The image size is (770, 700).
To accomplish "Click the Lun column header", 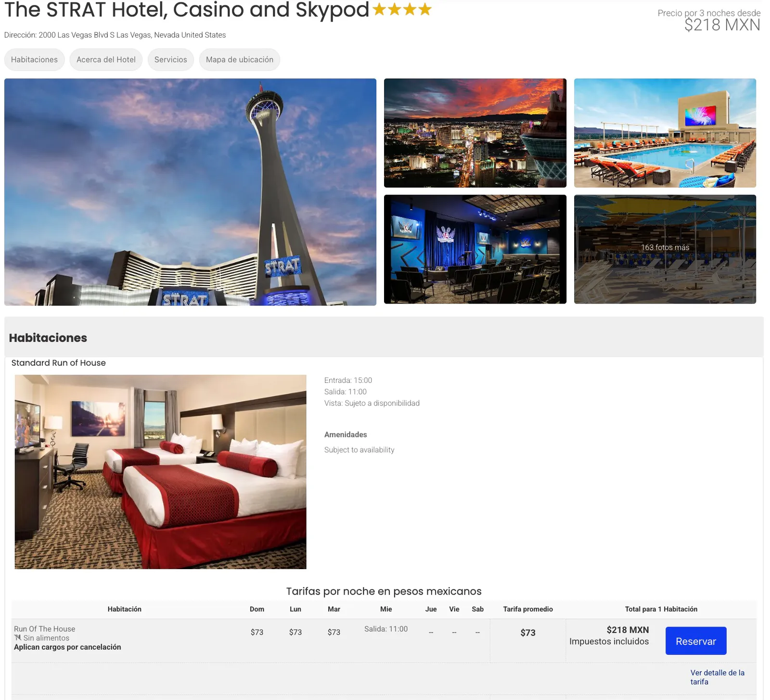I will 295,609.
